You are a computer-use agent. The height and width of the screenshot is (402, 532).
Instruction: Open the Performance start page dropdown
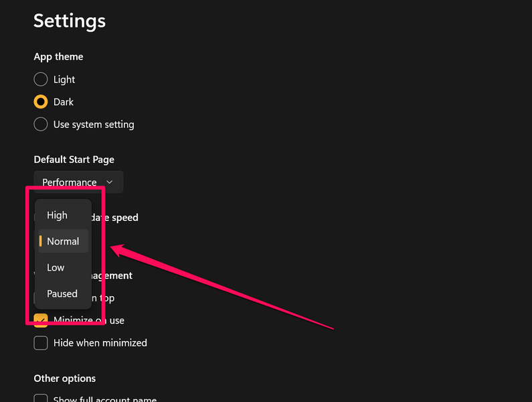[x=78, y=182]
